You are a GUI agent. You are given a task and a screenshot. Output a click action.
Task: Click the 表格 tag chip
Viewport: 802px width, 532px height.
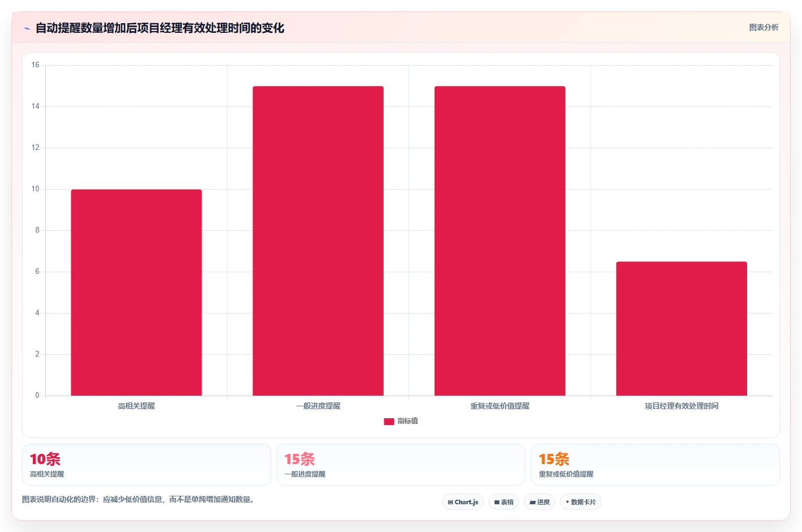[504, 502]
